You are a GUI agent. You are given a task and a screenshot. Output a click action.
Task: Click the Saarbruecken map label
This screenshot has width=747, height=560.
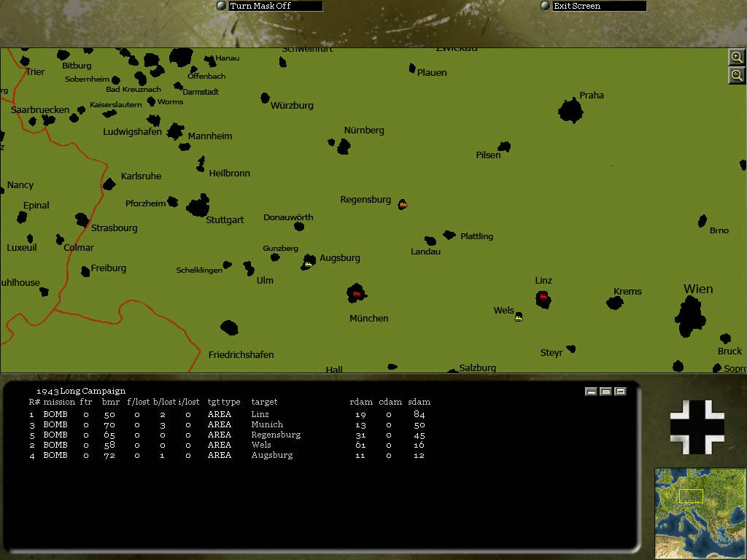click(x=40, y=109)
